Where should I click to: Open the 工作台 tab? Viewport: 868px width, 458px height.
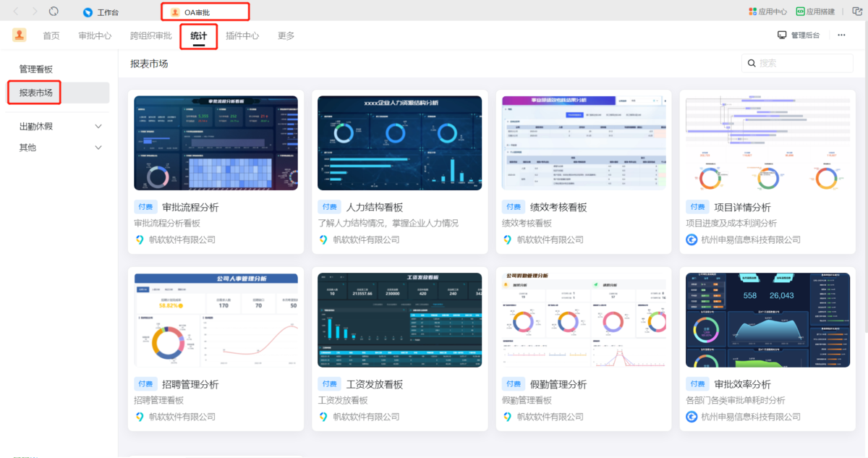101,12
